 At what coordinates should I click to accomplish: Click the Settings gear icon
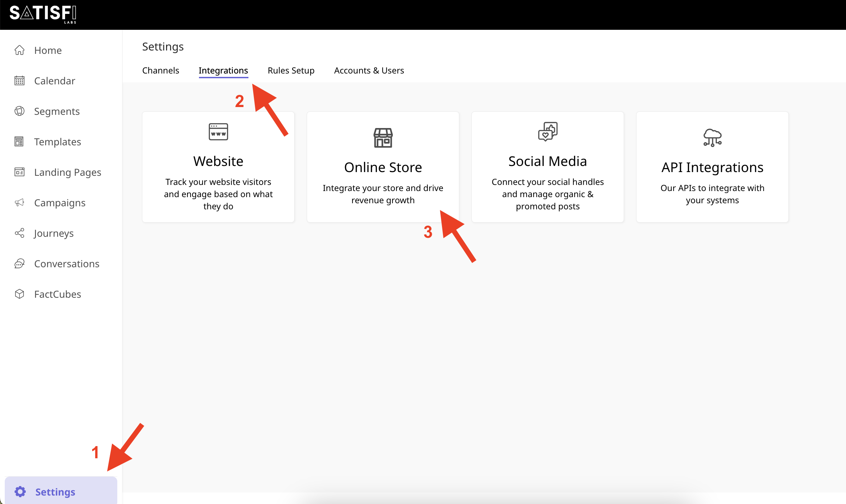(20, 491)
